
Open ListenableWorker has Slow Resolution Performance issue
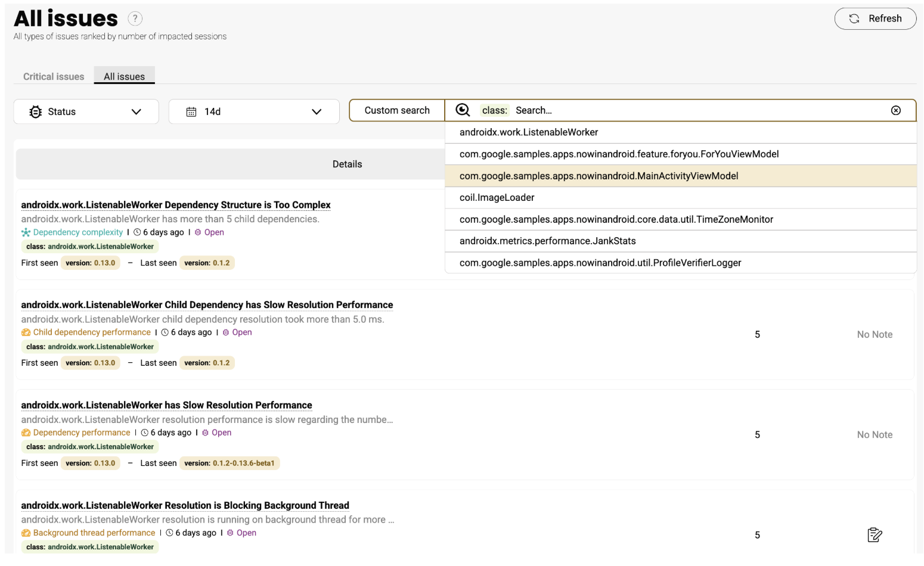[x=166, y=405]
